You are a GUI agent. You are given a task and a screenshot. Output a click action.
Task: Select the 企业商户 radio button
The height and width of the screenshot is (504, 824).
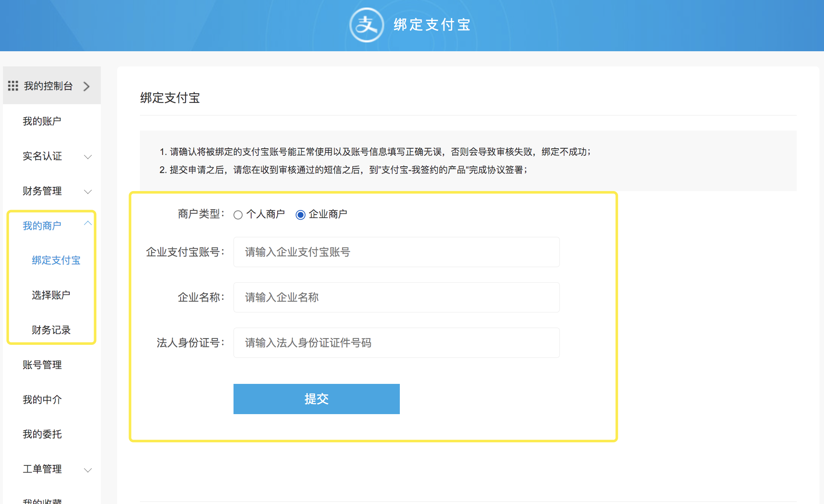click(x=300, y=215)
